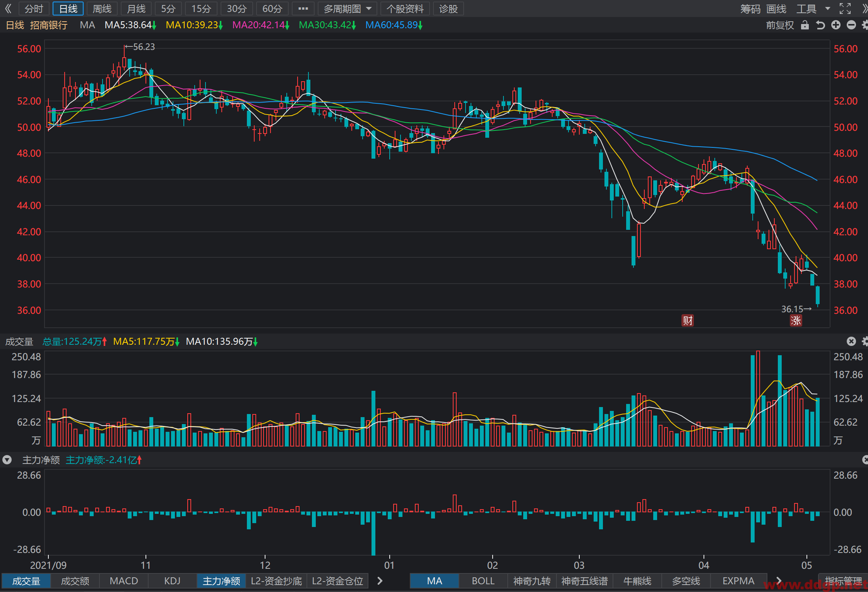Open settings gear of the 成交量 panel
The image size is (868, 592).
tap(865, 341)
